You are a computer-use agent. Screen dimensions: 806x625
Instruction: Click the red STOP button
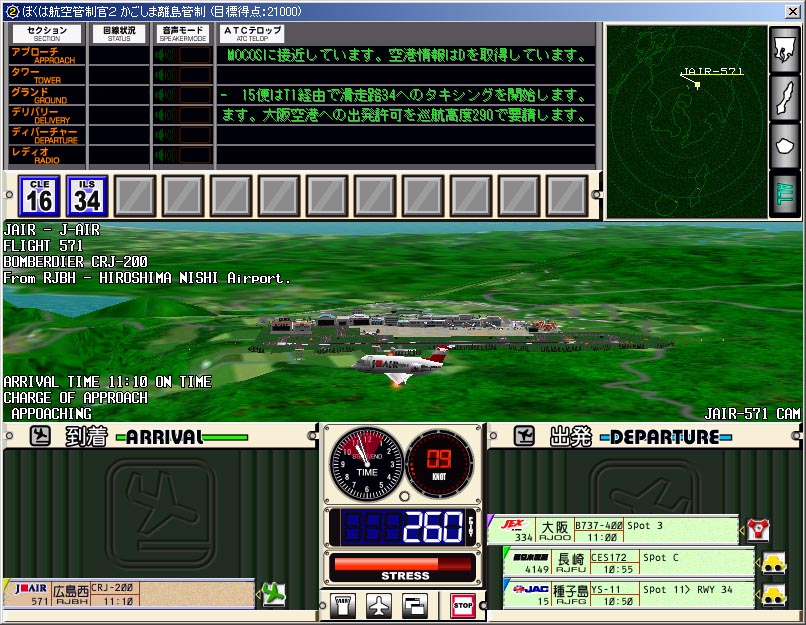[462, 605]
